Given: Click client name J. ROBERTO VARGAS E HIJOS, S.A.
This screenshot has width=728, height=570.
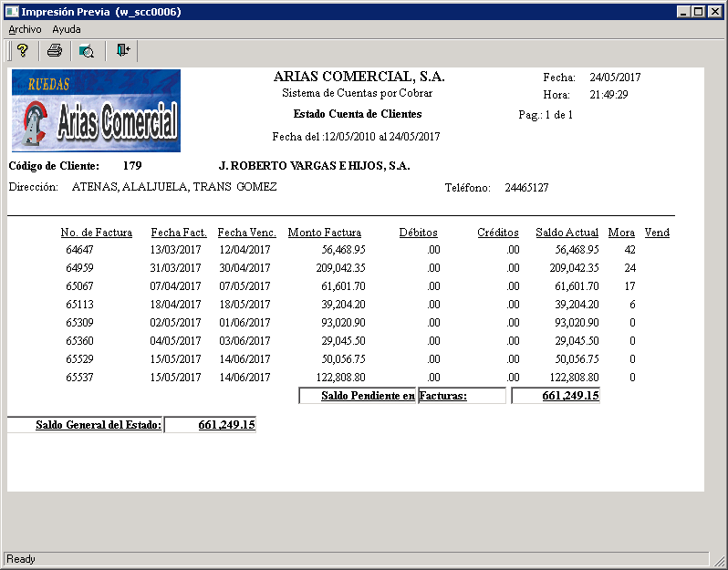Looking at the screenshot, I should (x=315, y=166).
